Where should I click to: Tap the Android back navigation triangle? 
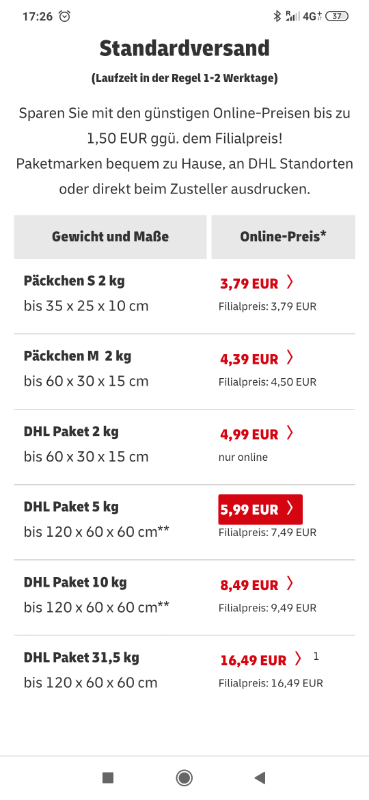coord(260,778)
